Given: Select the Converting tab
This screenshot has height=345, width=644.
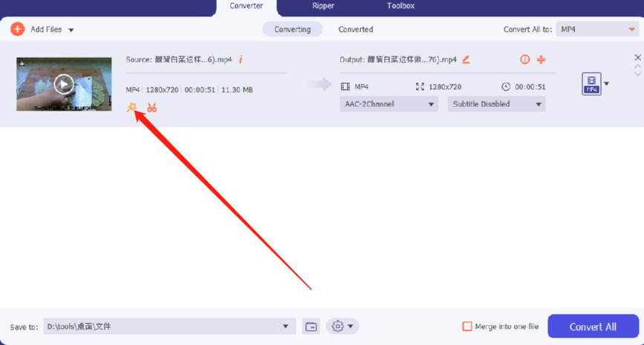Looking at the screenshot, I should 293,29.
